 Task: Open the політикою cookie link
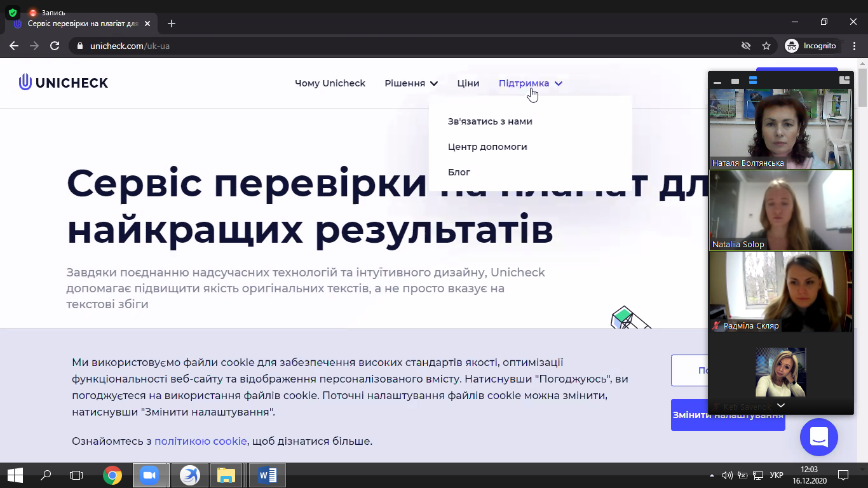pyautogui.click(x=200, y=441)
